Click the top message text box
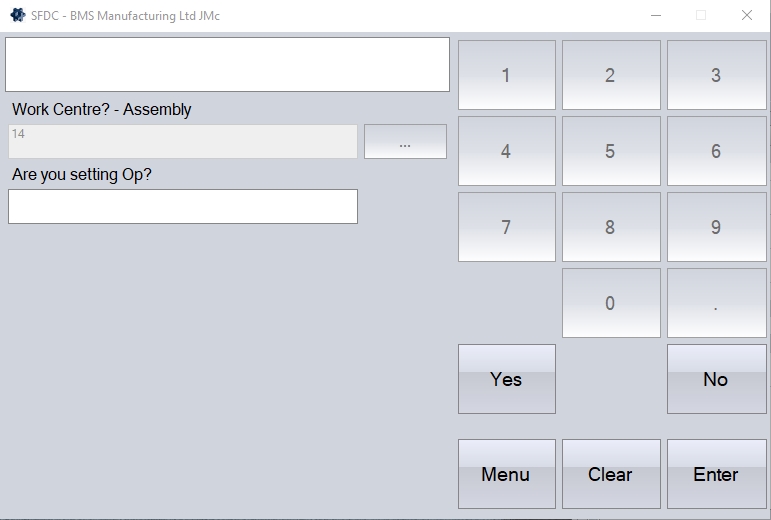 click(228, 65)
